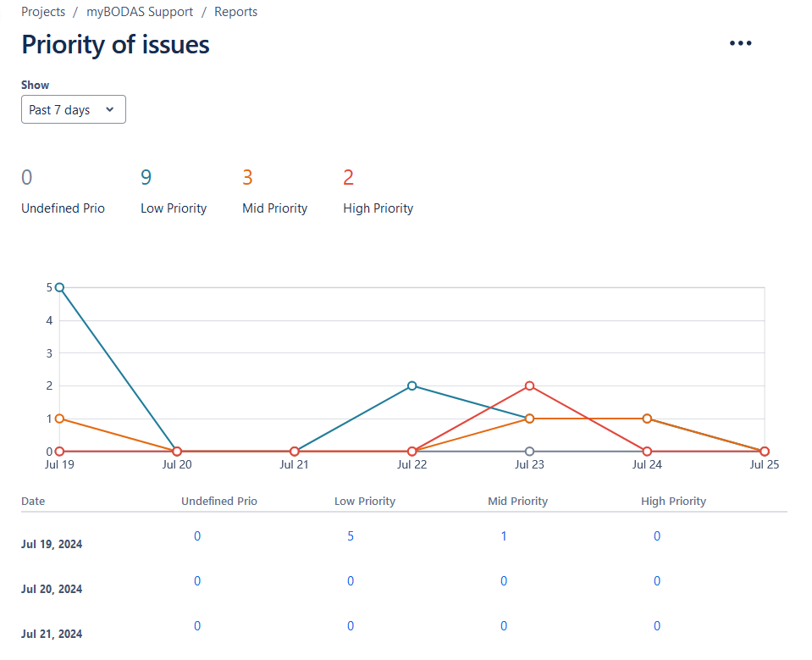
Task: Open Mid Priority count 1 for Jul 19
Action: pyautogui.click(x=504, y=536)
